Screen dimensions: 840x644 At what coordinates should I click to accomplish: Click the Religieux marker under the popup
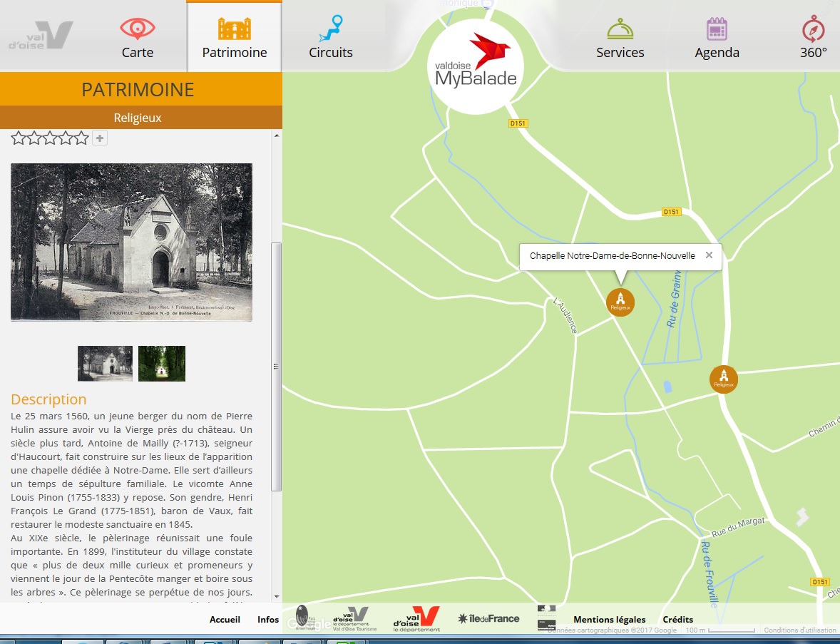(620, 302)
